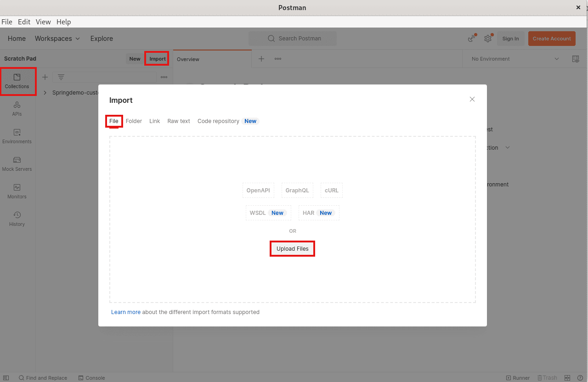This screenshot has height=382, width=588.
Task: Open the environment quick look icon
Action: 576,59
